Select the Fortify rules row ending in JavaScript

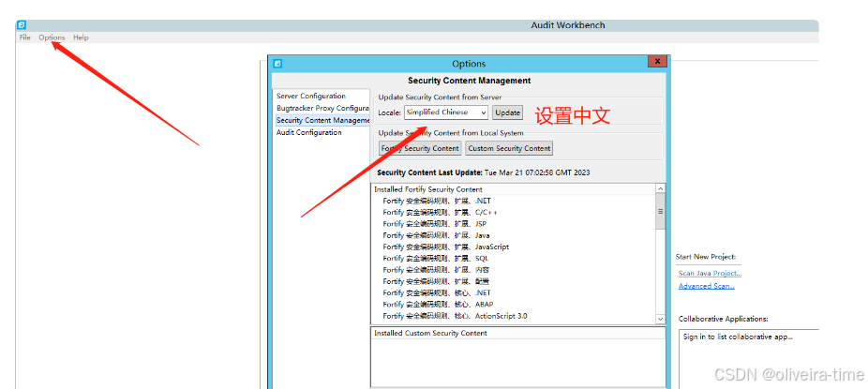pos(445,247)
